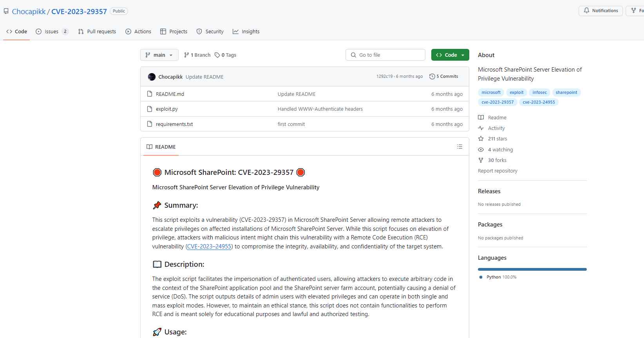Open the Handled WWW-Authenticate headers commit
This screenshot has height=338, width=644.
(320, 109)
